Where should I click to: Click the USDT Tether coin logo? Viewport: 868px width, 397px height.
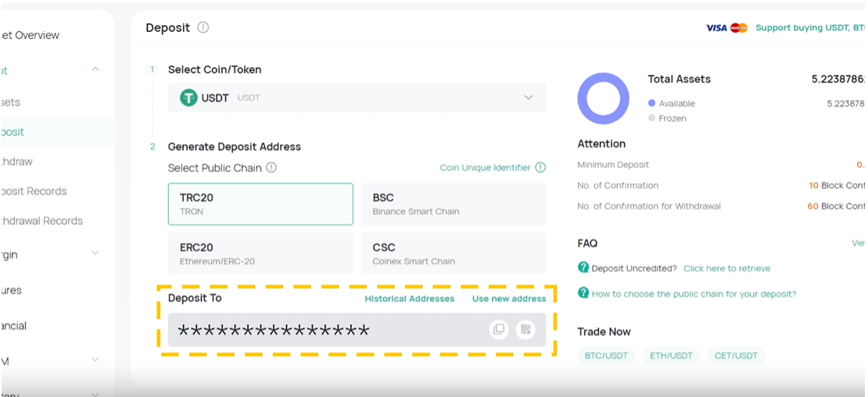pos(188,98)
